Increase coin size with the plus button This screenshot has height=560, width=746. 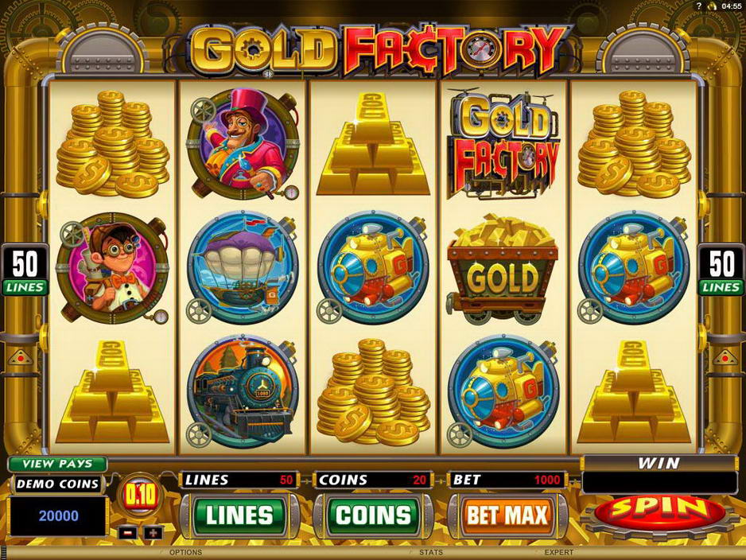coord(153,533)
